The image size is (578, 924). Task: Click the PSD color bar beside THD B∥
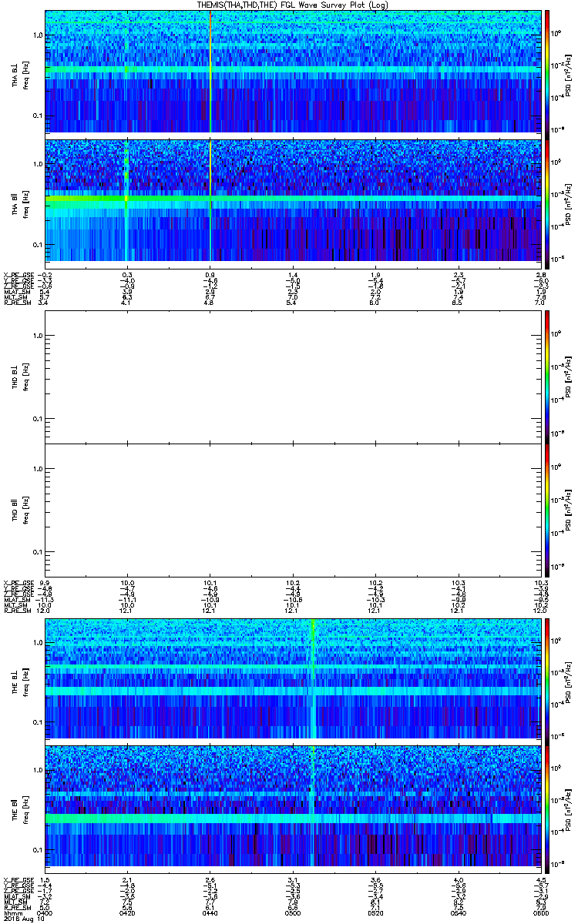[x=547, y=509]
